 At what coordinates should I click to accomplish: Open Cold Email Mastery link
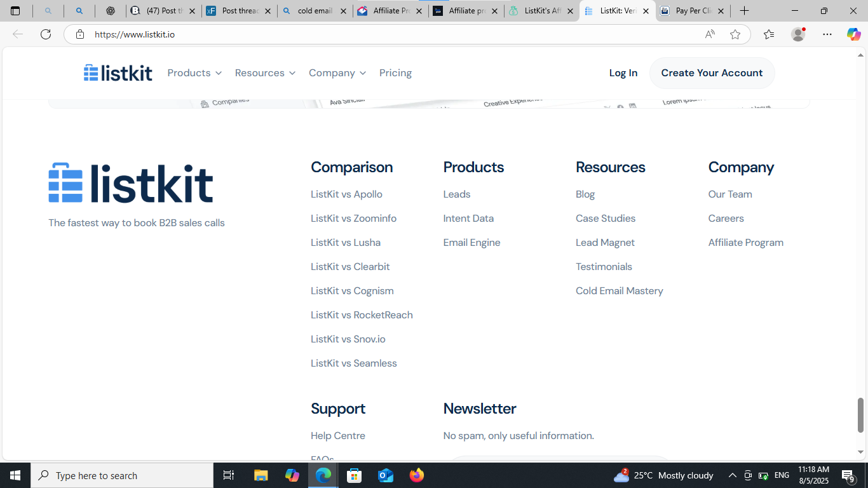point(620,291)
